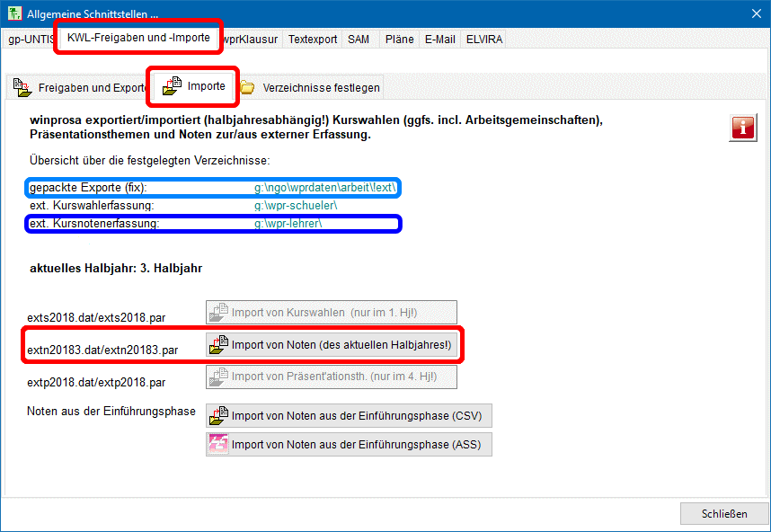The image size is (771, 532).
Task: Open the E-Mail tab
Action: [x=439, y=40]
